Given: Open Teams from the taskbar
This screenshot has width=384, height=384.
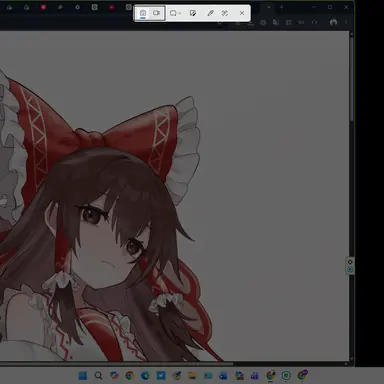Looking at the screenshot, I should coord(255,376).
